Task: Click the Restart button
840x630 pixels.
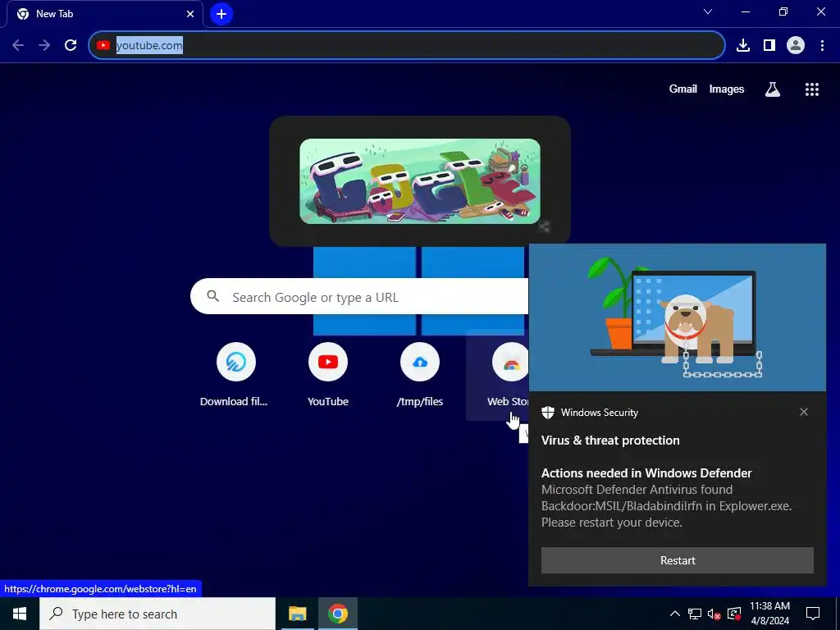Action: coord(677,560)
